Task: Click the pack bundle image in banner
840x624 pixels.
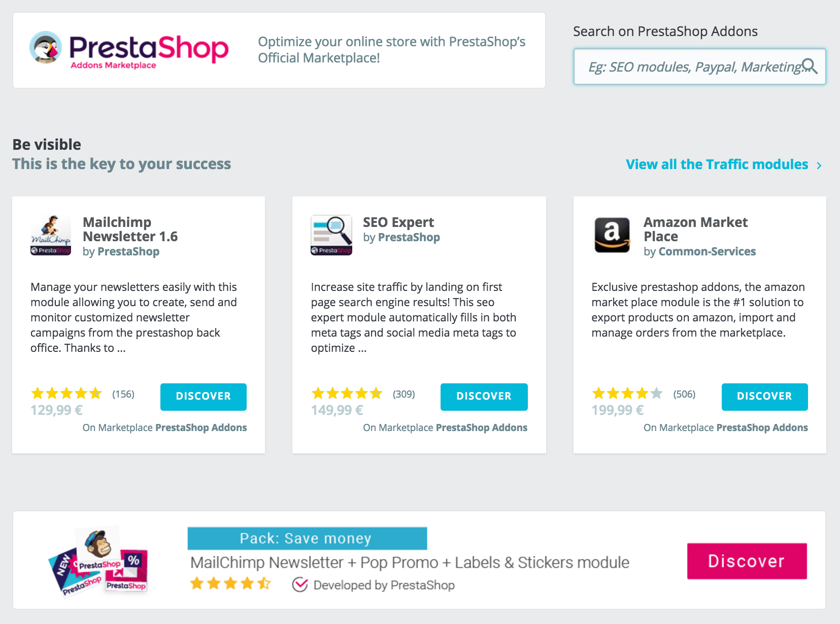Action: tap(99, 561)
